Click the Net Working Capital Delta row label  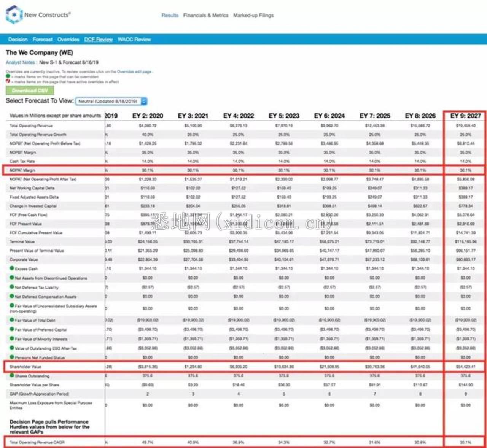32,188
